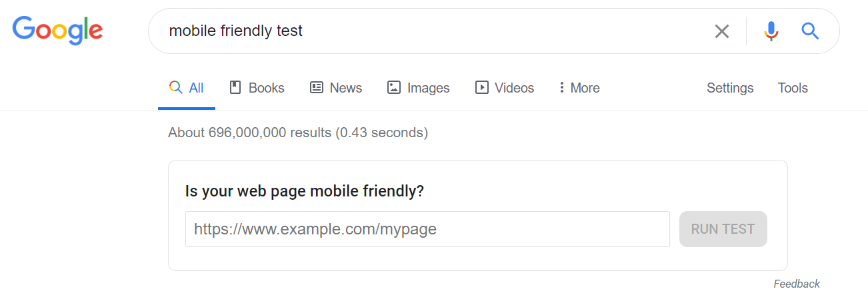Click the 'mobile friendly test' search field
The height and width of the screenshot is (303, 868).
[427, 31]
